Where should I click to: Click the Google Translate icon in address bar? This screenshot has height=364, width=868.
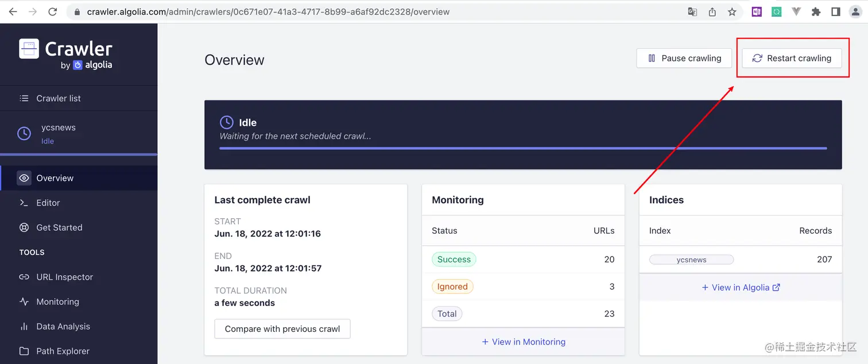click(693, 11)
